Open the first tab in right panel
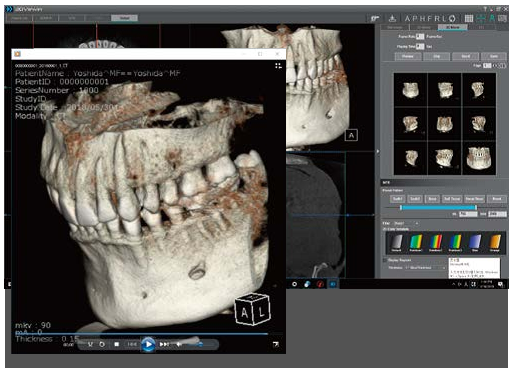Image resolution: width=512 pixels, height=371 pixels. coord(395,27)
